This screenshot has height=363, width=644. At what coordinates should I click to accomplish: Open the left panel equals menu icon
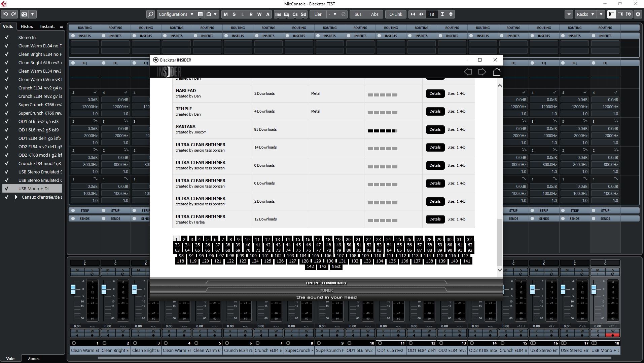click(x=61, y=27)
